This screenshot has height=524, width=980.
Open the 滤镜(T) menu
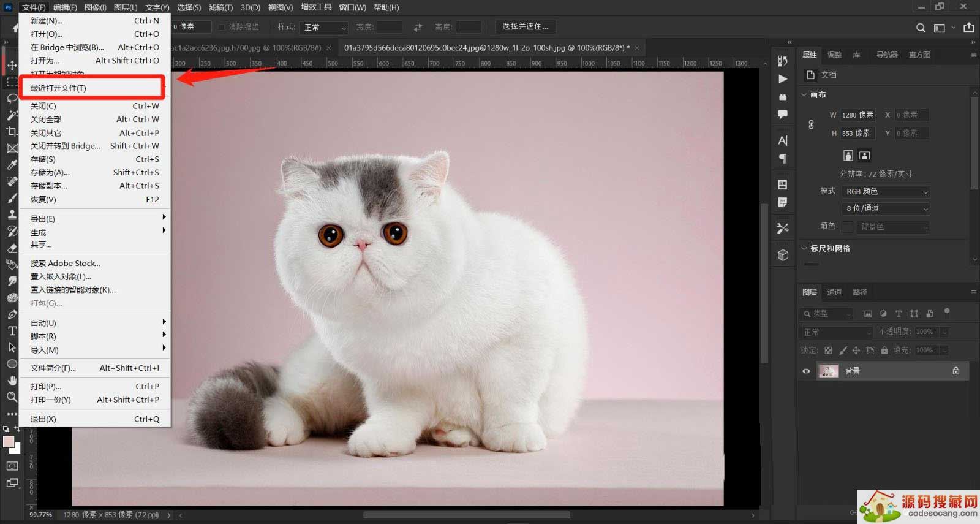[221, 7]
